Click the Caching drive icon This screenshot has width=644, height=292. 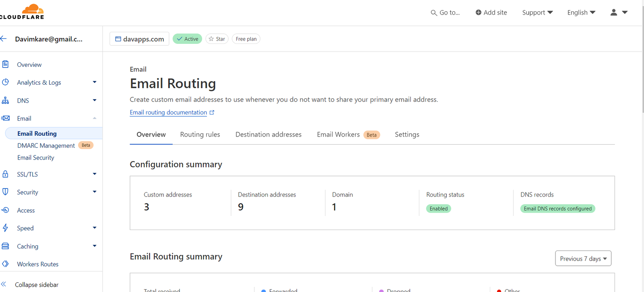(x=5, y=246)
